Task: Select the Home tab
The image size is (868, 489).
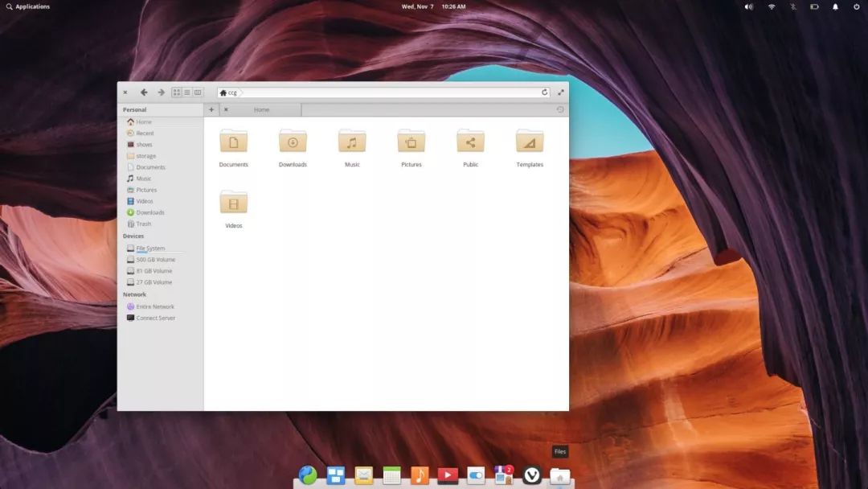Action: 262,109
